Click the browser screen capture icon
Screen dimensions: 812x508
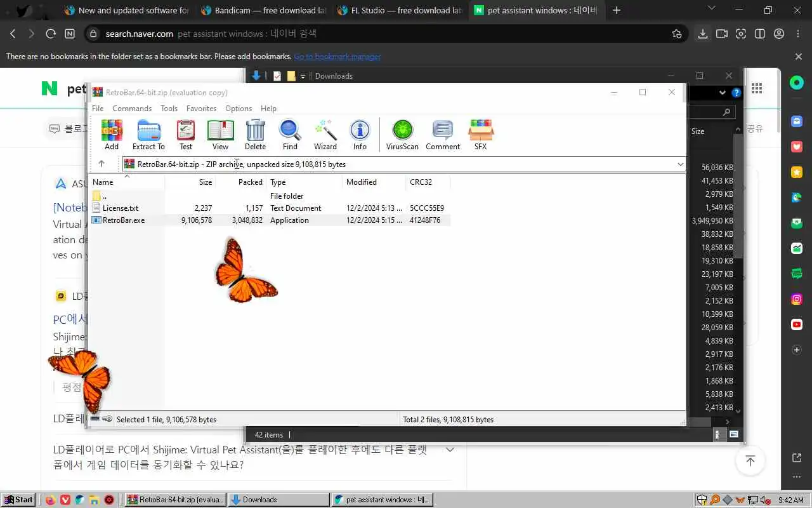pos(741,34)
